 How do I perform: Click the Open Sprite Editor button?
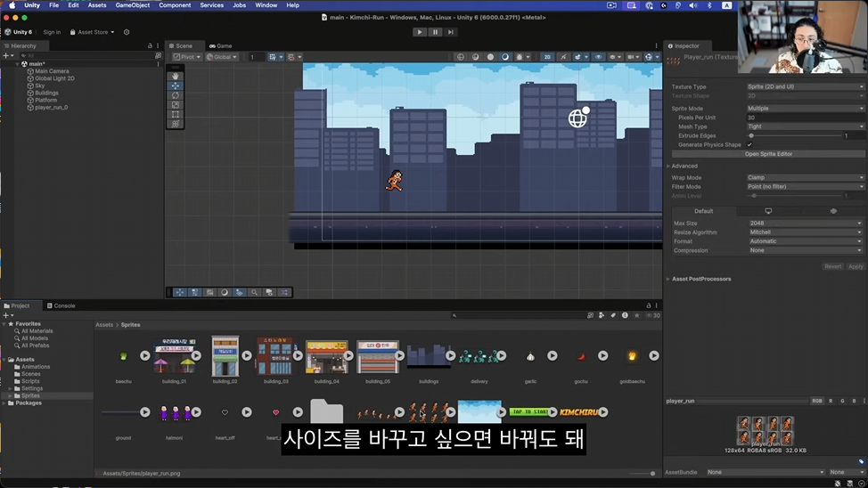(x=768, y=154)
